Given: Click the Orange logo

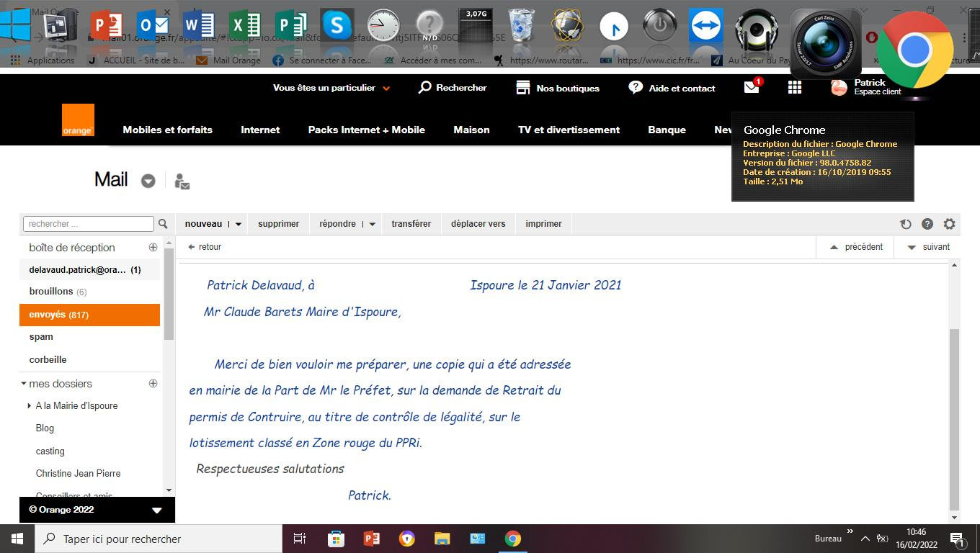Looking at the screenshot, I should pyautogui.click(x=78, y=120).
